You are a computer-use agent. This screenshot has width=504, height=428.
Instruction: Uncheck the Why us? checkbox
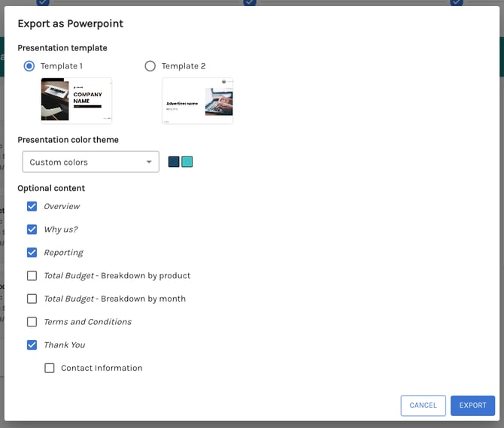[32, 229]
